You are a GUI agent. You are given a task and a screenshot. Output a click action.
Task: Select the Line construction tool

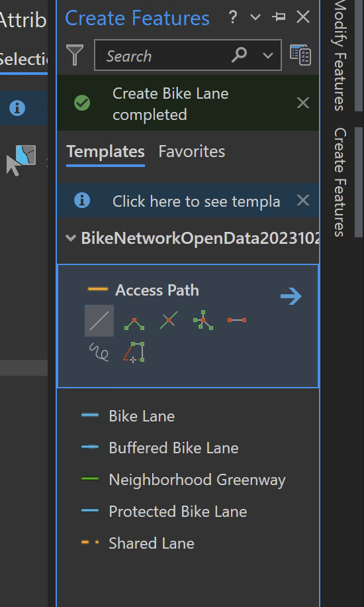pyautogui.click(x=99, y=321)
